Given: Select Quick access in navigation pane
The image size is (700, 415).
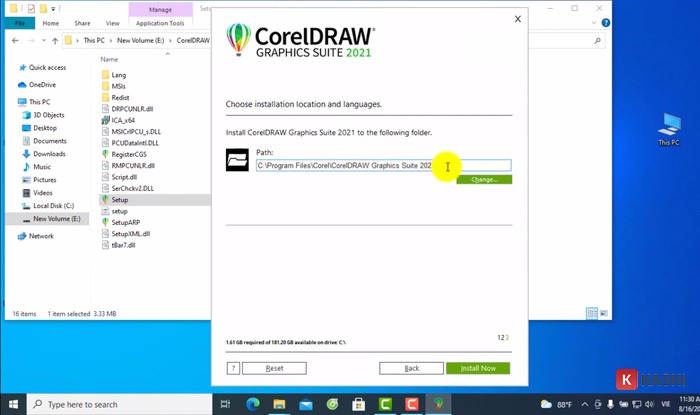Looking at the screenshot, I should (47, 68).
